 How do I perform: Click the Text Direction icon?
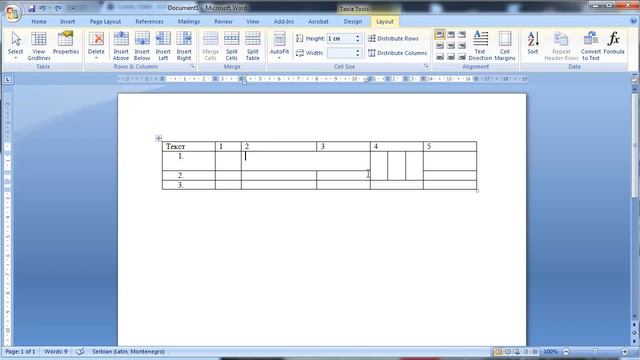(x=480, y=39)
